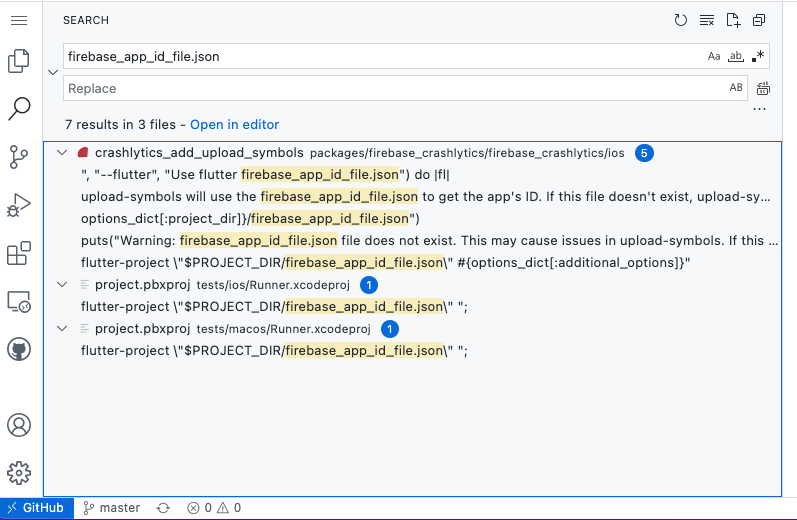Open the tests/ios/Runner.xcodeproj project.pbxproj file row
The height and width of the screenshot is (520, 797).
pyautogui.click(x=412, y=285)
